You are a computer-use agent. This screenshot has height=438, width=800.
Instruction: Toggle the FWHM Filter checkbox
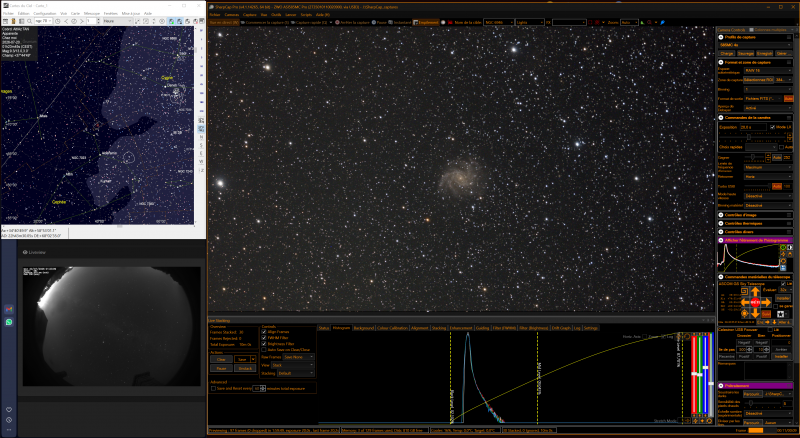264,338
